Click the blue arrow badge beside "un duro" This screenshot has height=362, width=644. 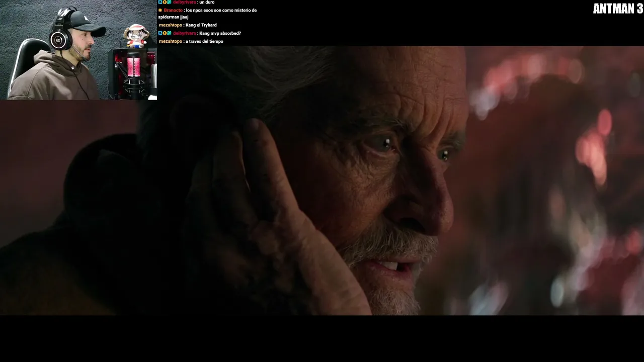pyautogui.click(x=160, y=2)
